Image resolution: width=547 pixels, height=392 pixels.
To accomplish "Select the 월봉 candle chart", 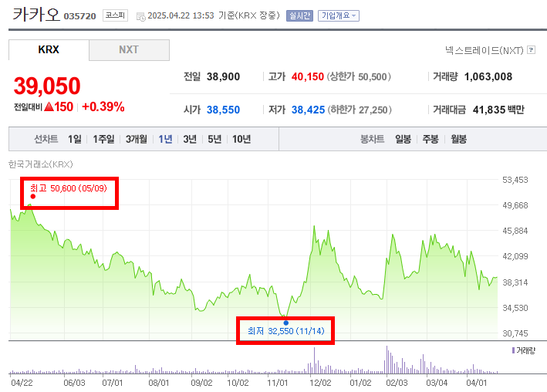I will coord(459,139).
